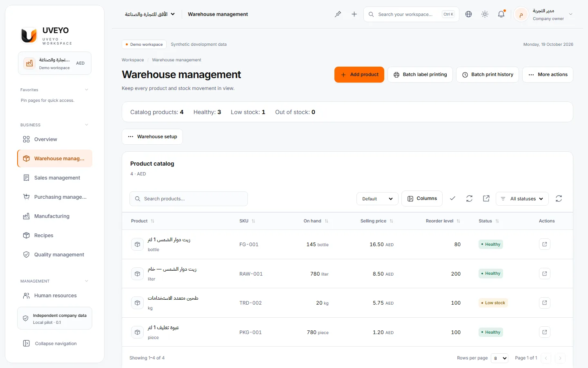The width and height of the screenshot is (588, 368).
Task: Click the pin page icon in top bar
Action: pyautogui.click(x=338, y=14)
